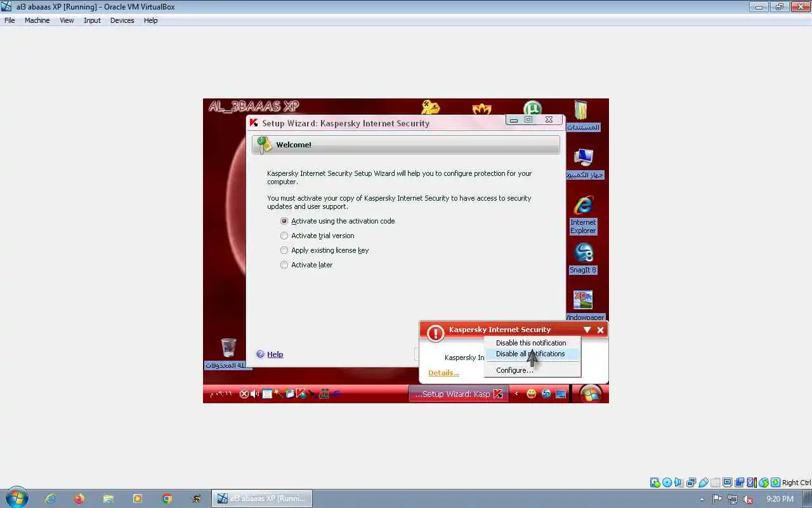Click the orange crown icon on desktop
The height and width of the screenshot is (508, 812).
point(481,109)
